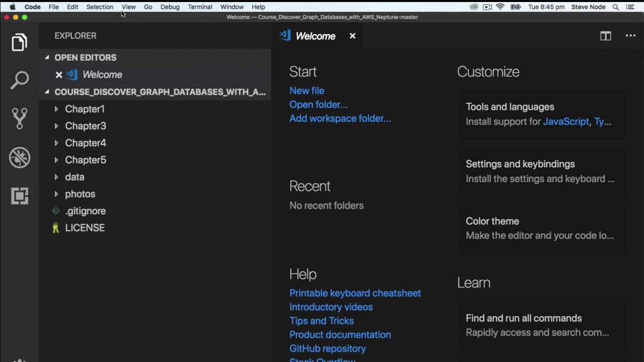Viewport: 644px width, 362px height.
Task: Collapse the COURSE_DISCOVER_GRAPH_DATABASES project folder section
Action: 47,92
